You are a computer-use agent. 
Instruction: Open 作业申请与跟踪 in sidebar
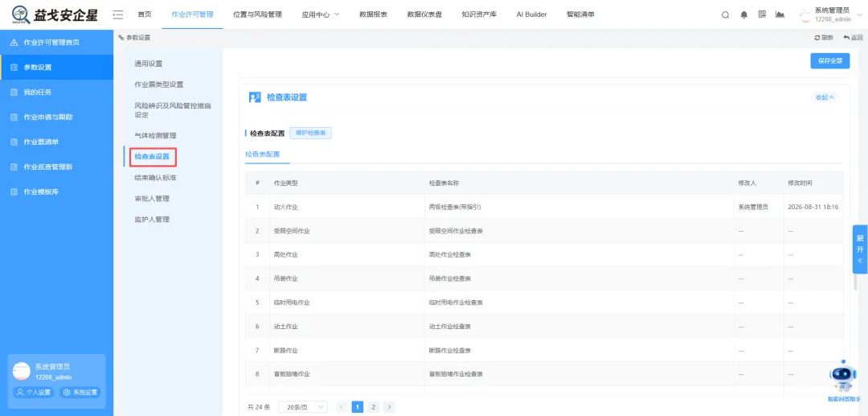(x=56, y=117)
